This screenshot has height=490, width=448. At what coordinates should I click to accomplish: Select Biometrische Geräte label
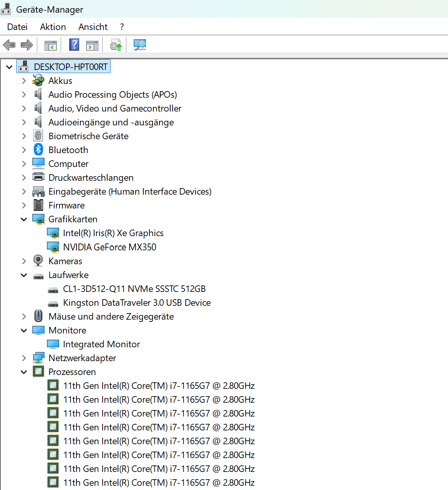[88, 136]
